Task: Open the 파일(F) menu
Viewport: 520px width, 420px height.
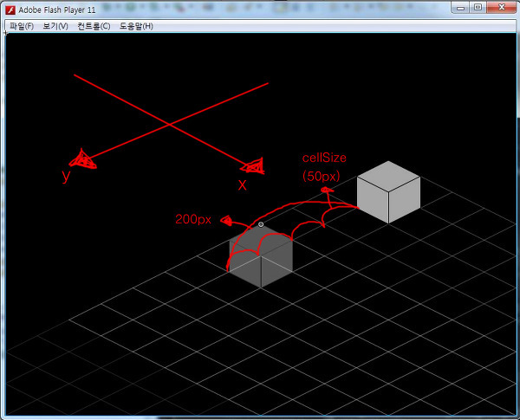Action: [x=22, y=26]
